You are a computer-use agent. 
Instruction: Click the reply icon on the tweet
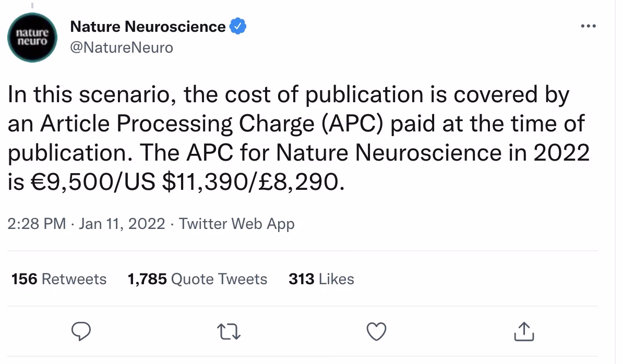pyautogui.click(x=82, y=331)
